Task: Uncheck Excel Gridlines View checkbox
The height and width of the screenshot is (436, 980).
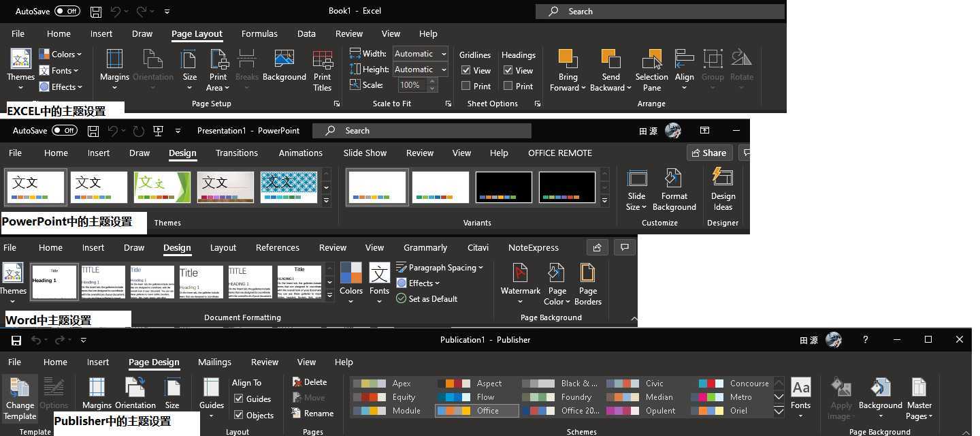Action: (466, 70)
